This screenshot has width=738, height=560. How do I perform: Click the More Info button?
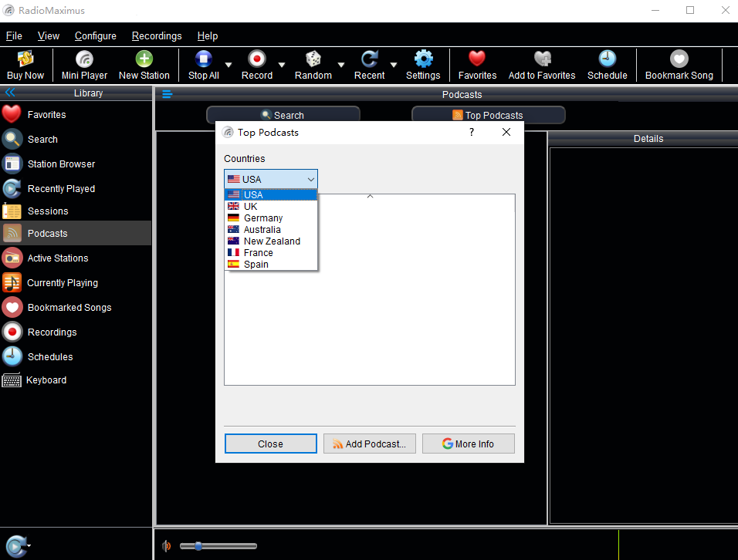click(x=468, y=444)
